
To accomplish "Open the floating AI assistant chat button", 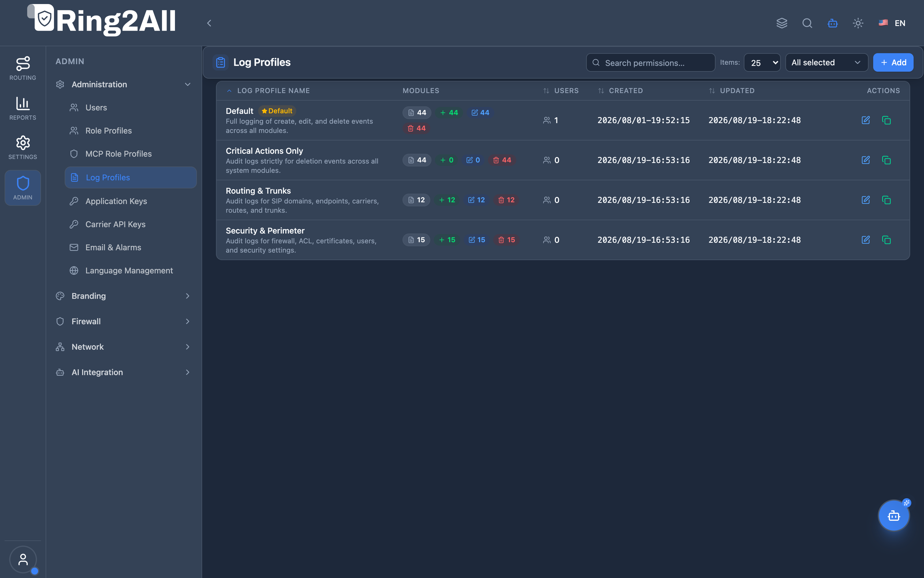I will 893,516.
